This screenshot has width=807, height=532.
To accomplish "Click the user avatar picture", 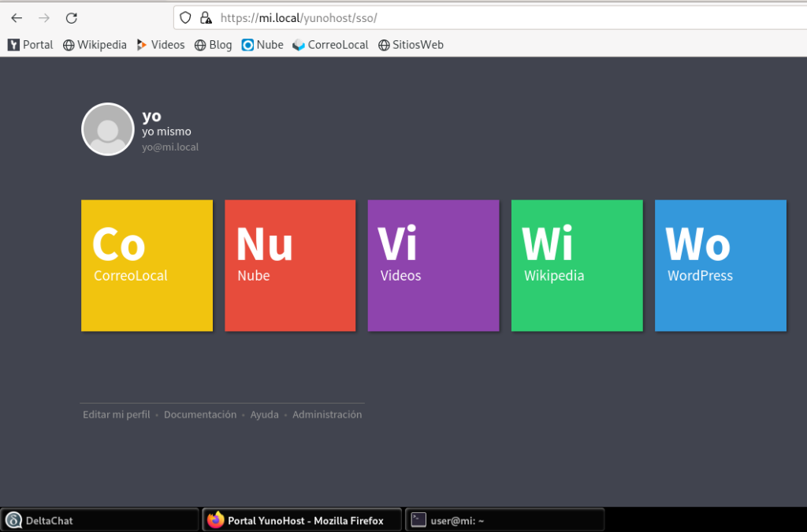I will click(x=107, y=129).
